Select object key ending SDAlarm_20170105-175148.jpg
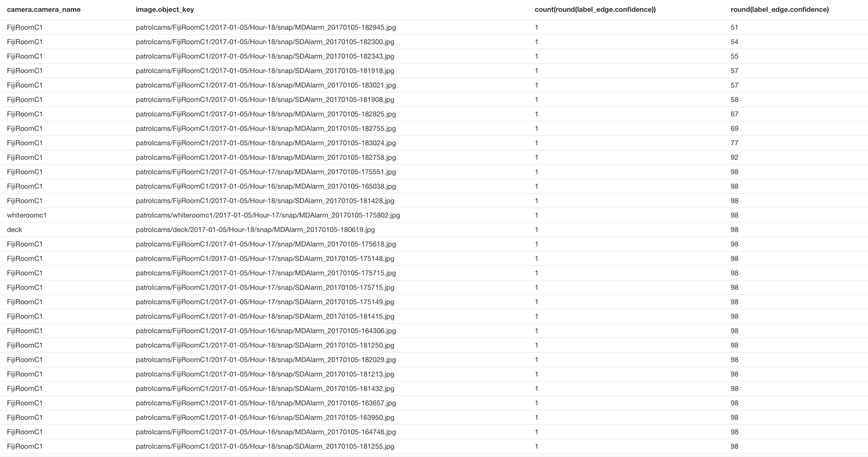868x457 pixels. point(265,259)
